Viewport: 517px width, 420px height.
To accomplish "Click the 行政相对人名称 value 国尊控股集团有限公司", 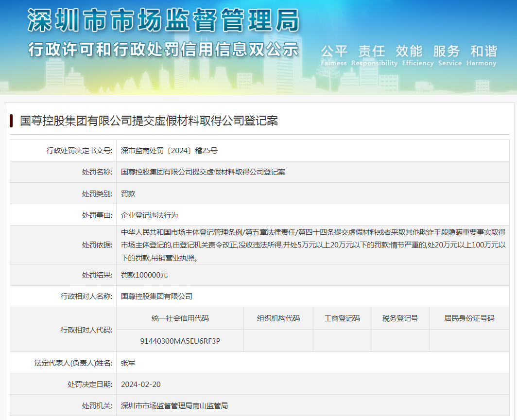I will (156, 297).
